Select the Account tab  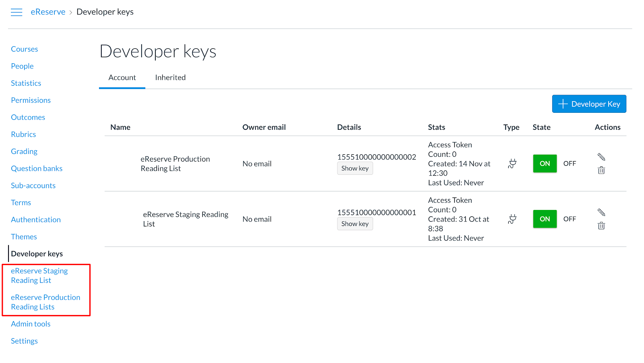tap(122, 78)
